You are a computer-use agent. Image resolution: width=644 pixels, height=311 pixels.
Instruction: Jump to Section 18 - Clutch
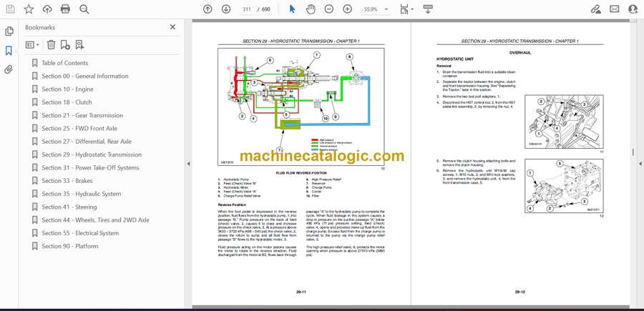[x=67, y=102]
